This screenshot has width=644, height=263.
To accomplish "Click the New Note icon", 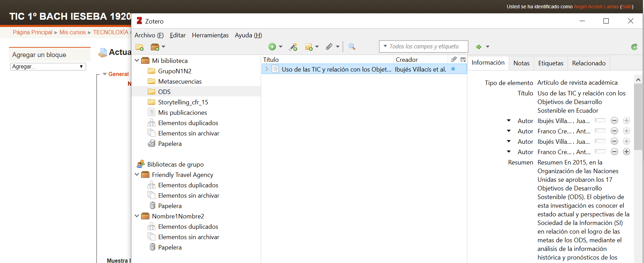I will 309,47.
